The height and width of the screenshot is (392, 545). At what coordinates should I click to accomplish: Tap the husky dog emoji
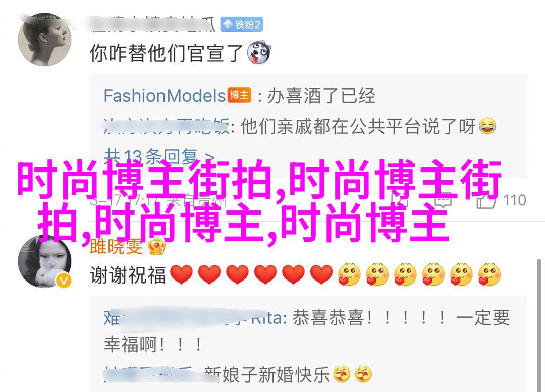259,52
